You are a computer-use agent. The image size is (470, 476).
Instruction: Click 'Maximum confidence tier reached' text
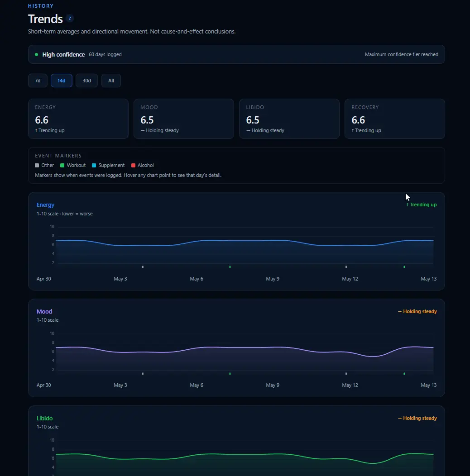click(x=402, y=54)
